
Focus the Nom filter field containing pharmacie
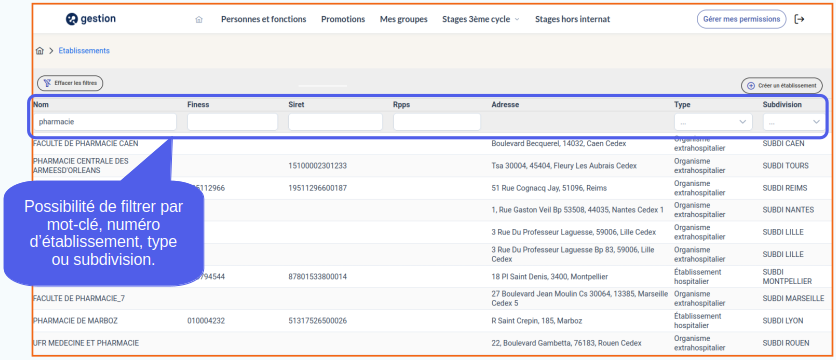105,122
